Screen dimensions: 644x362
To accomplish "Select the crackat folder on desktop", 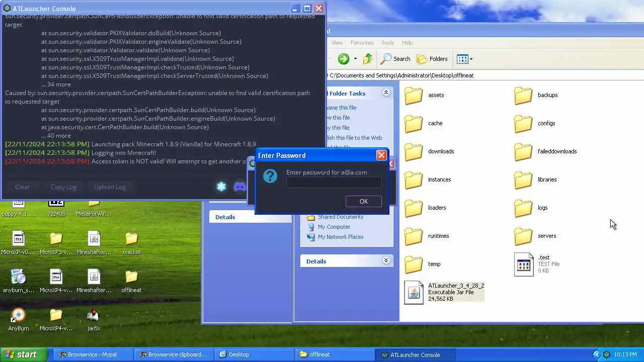I will pyautogui.click(x=131, y=243).
